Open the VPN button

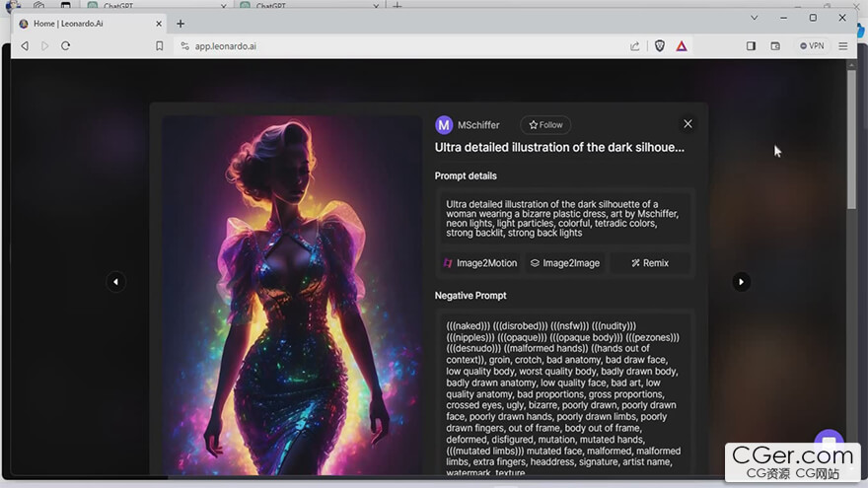point(812,46)
